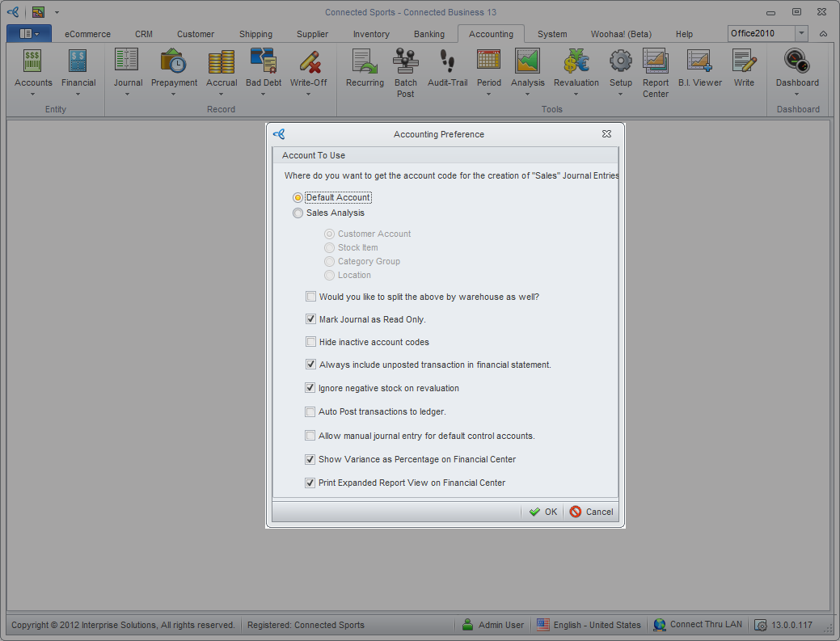This screenshot has width=840, height=641.
Task: Open the Banking tab
Action: [429, 34]
